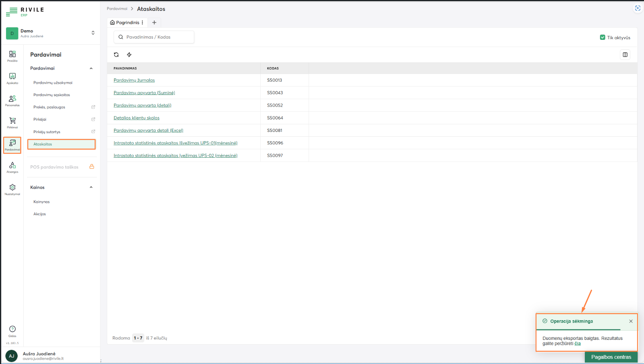The height and width of the screenshot is (364, 644).
Task: Click the Pagalbos centras button
Action: coord(611,357)
